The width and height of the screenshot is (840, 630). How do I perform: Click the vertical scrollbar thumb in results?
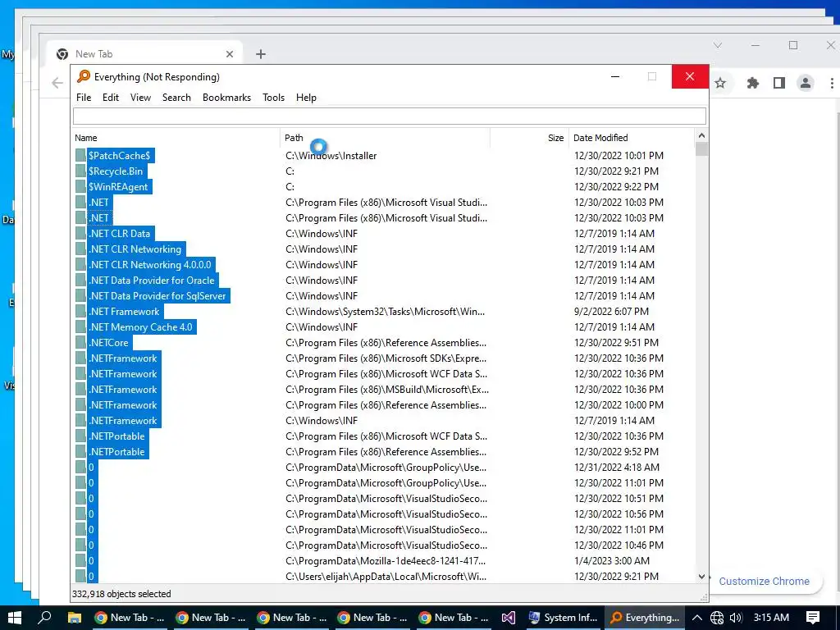(x=701, y=149)
